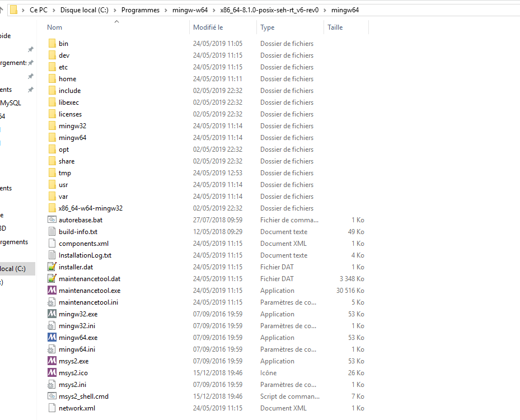
Task: Click the mingw32 folder icon
Action: point(52,126)
